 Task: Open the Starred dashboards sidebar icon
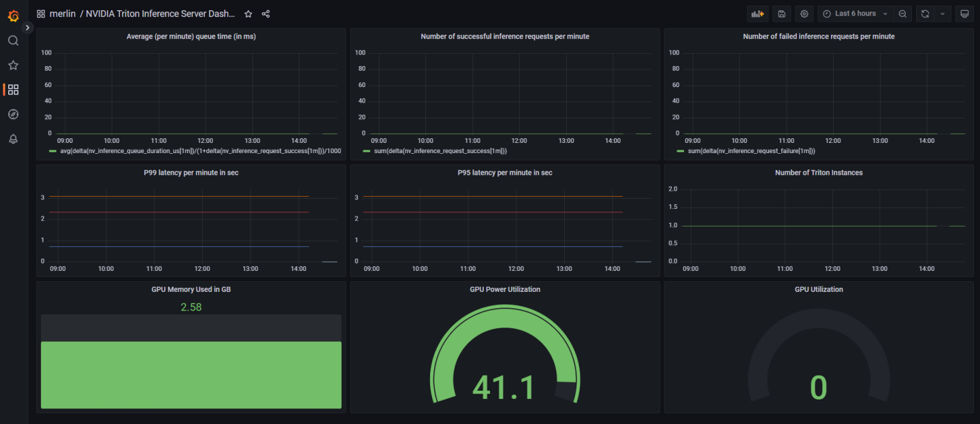(13, 65)
